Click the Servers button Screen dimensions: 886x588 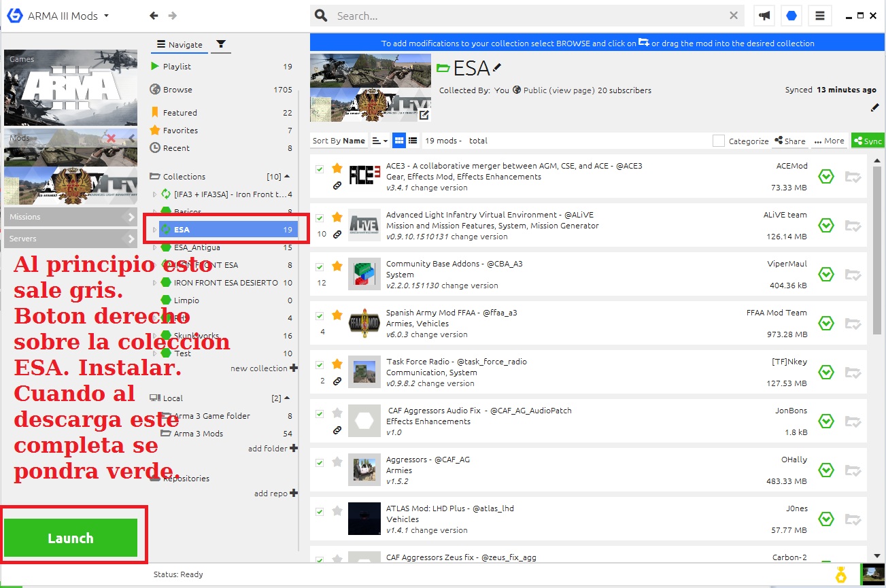71,239
